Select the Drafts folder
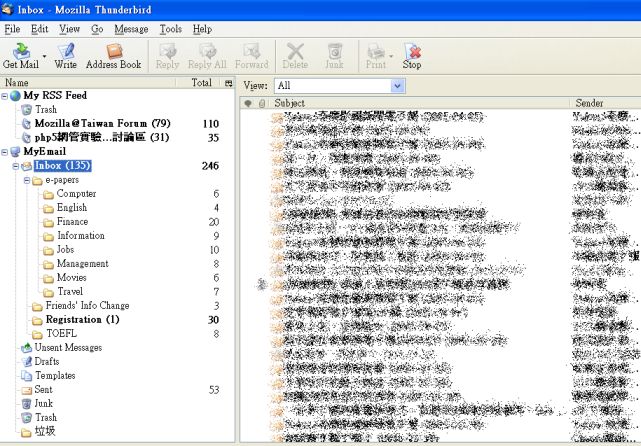The width and height of the screenshot is (641, 446). click(47, 361)
